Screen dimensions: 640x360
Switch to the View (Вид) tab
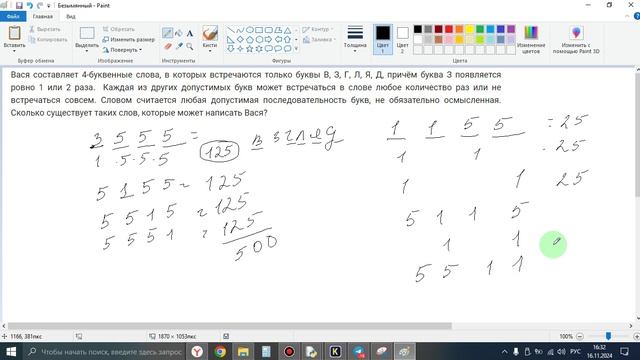pos(71,16)
